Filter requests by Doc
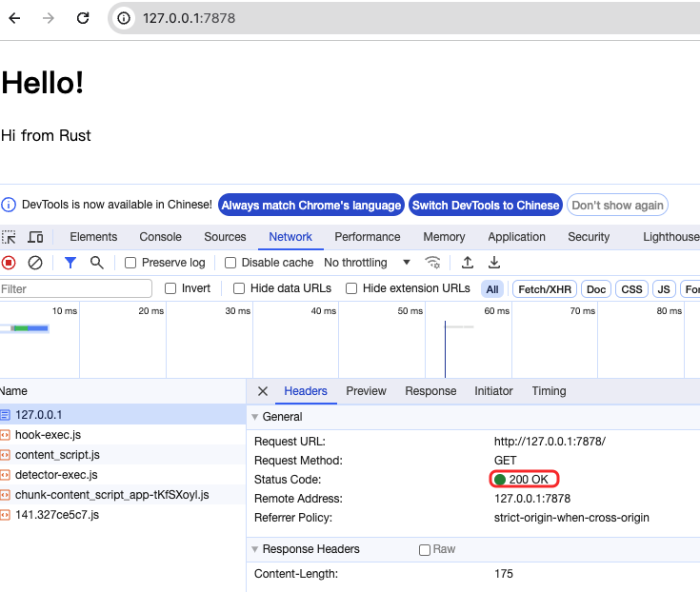The image size is (700, 592). [596, 289]
